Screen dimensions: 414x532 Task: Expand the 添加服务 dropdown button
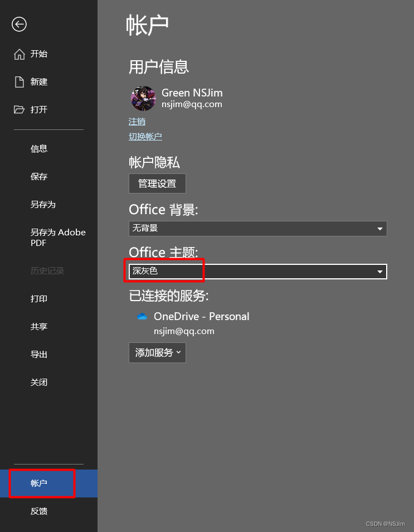click(157, 353)
